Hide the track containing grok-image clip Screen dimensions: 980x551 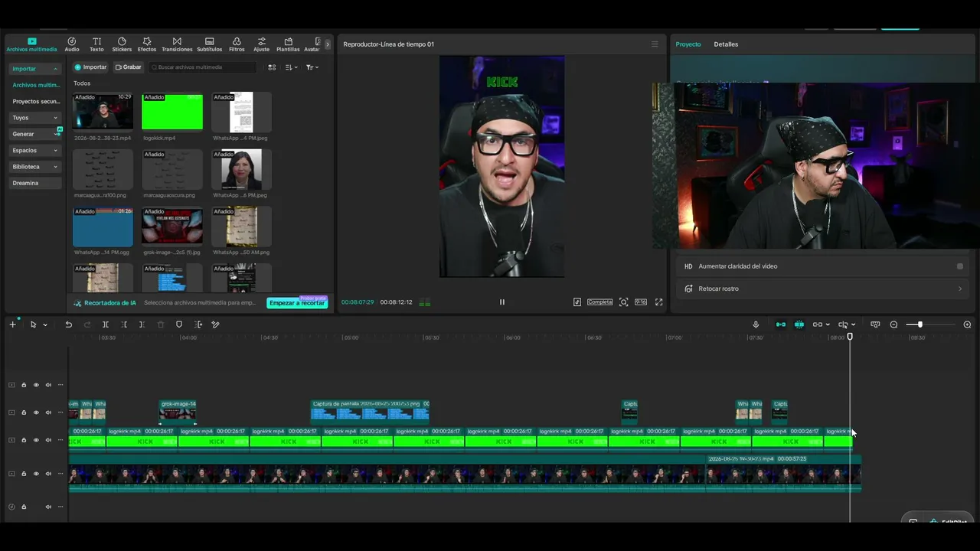coord(36,412)
